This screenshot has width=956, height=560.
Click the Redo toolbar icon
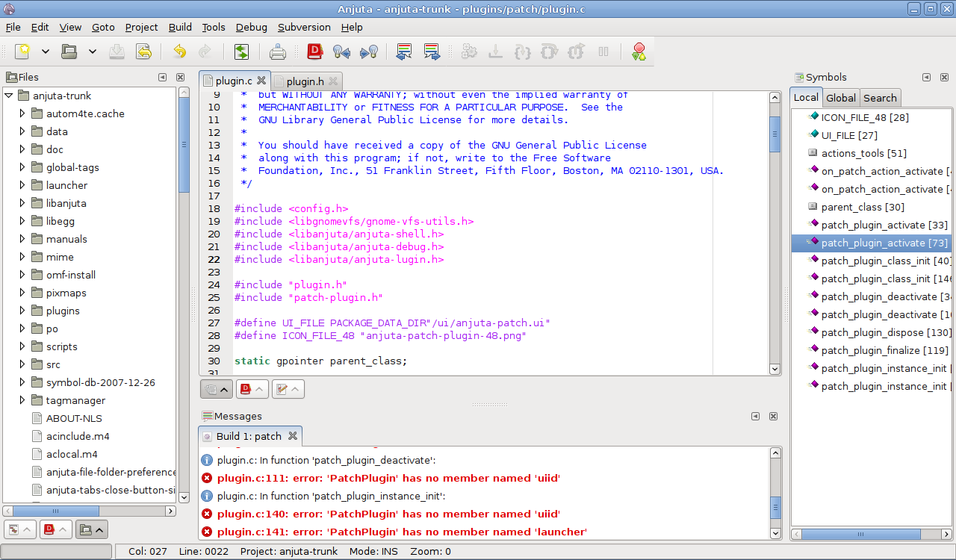click(x=205, y=51)
